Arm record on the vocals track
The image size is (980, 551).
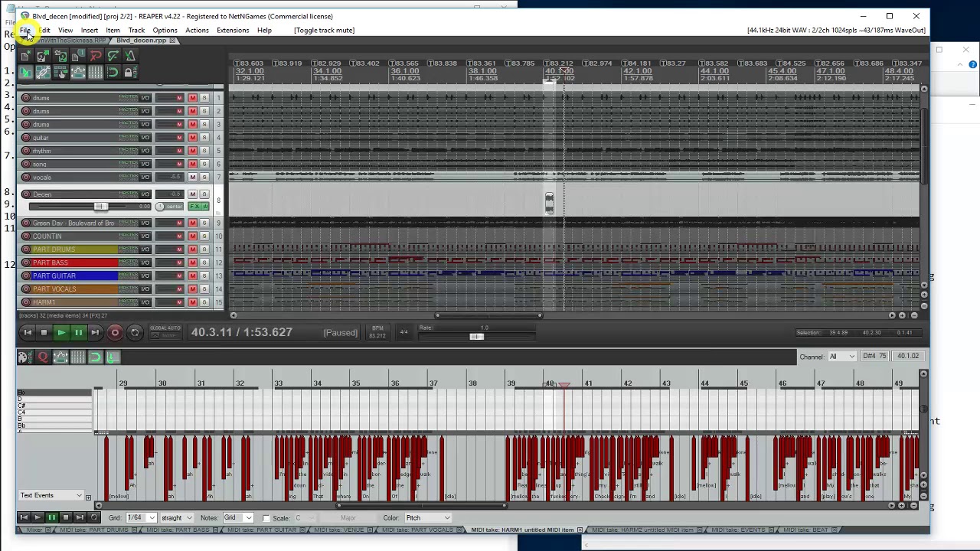25,177
